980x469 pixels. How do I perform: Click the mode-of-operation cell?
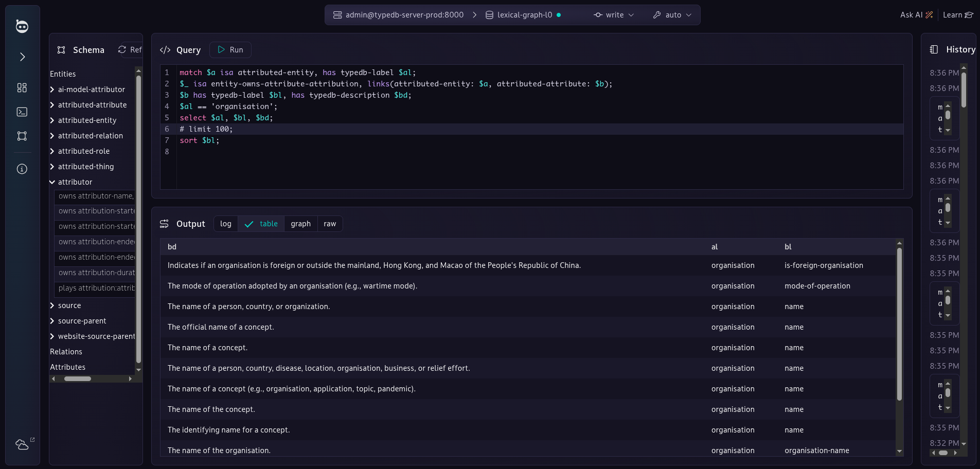point(817,286)
